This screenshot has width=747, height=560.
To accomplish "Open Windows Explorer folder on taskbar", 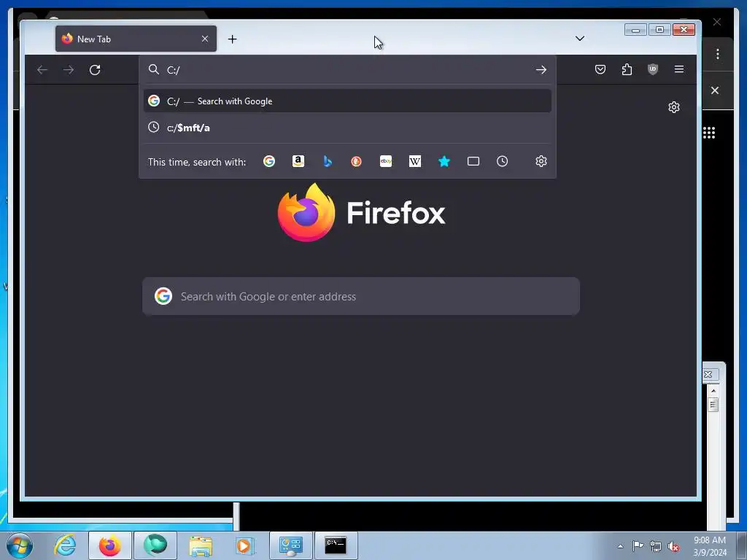I will click(201, 545).
